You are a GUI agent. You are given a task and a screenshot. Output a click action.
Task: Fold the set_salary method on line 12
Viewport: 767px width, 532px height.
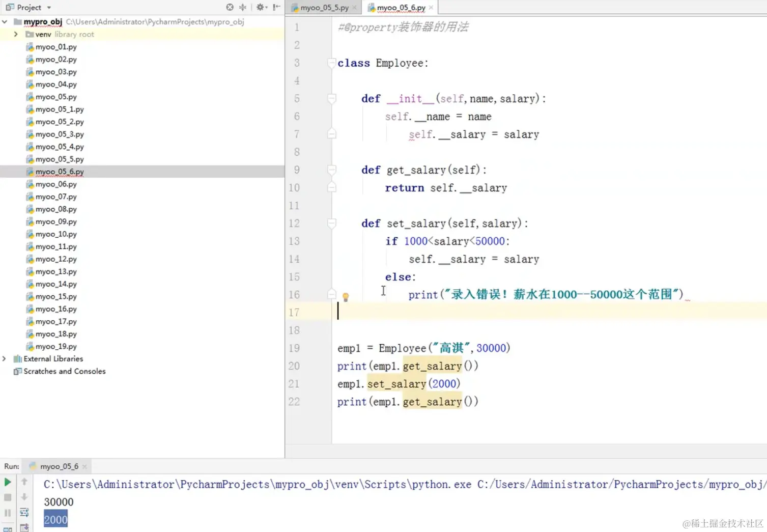(x=332, y=223)
